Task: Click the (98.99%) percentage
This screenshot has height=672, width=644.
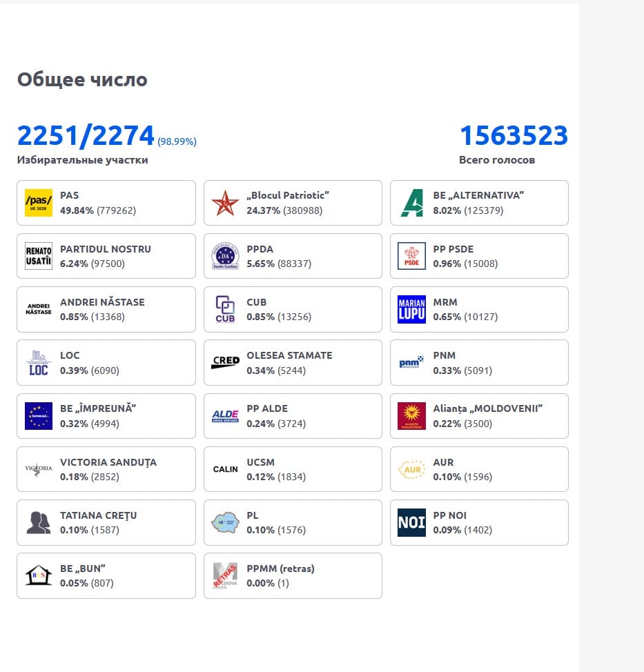Action: [x=177, y=141]
